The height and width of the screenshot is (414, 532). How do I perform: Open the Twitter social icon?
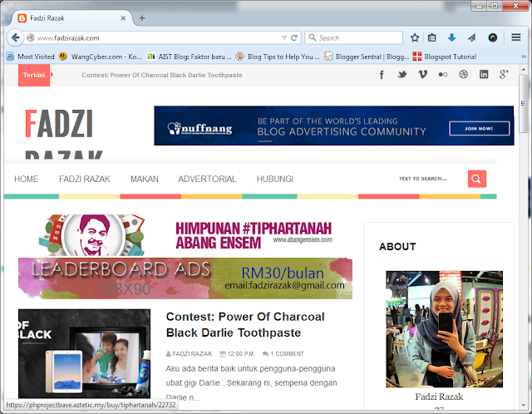tap(402, 74)
